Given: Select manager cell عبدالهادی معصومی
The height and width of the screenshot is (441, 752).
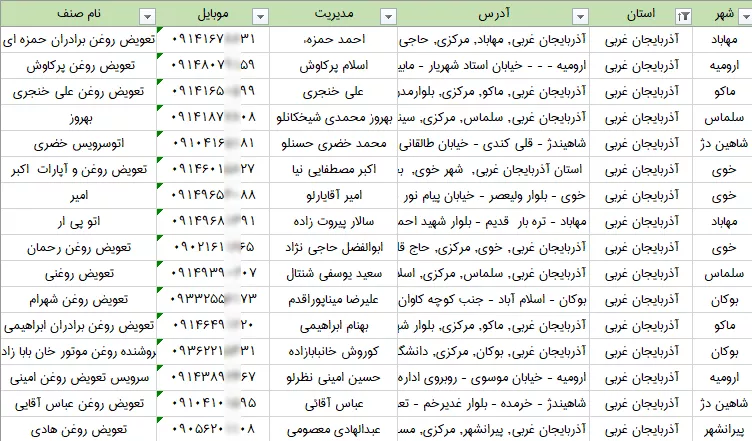Looking at the screenshot, I should (334, 429).
